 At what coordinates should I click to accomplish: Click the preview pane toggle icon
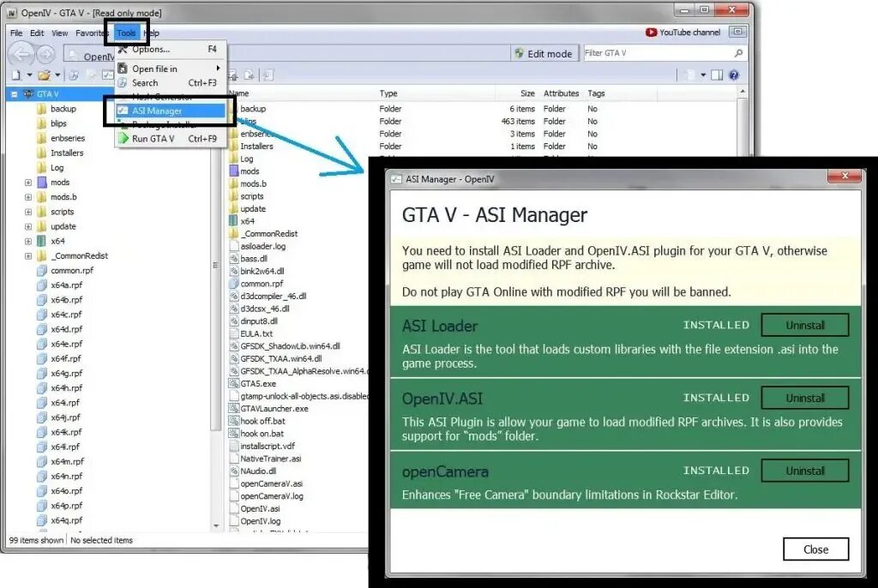click(717, 75)
